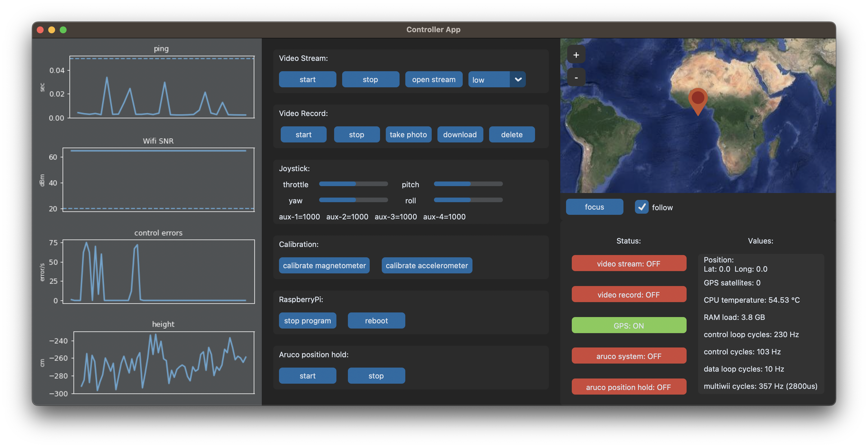This screenshot has width=868, height=448.
Task: Download the recorded video
Action: coord(460,134)
